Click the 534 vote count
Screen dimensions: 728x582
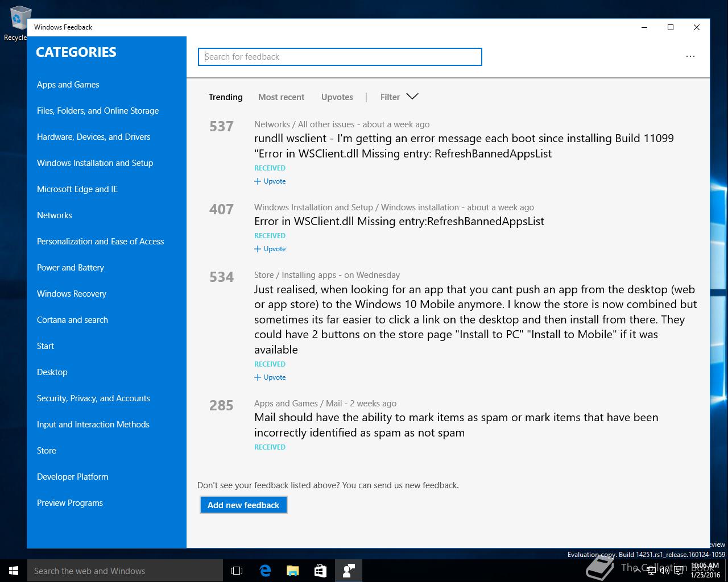(x=221, y=277)
